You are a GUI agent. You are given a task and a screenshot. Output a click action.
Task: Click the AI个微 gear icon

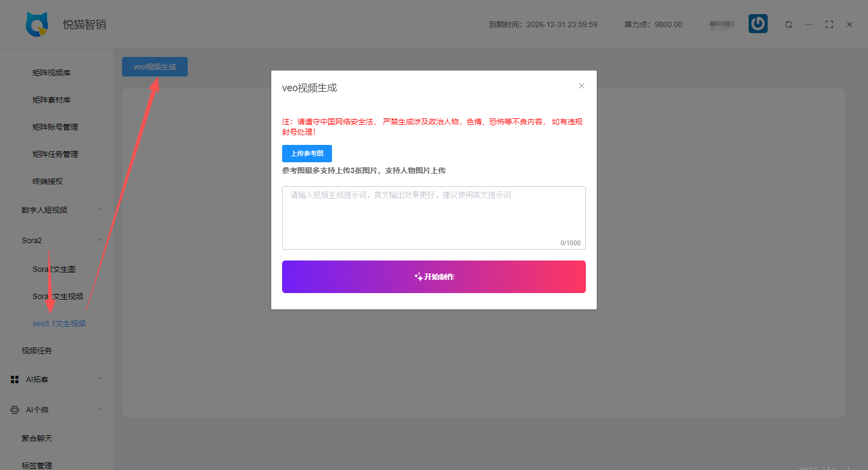pos(15,410)
